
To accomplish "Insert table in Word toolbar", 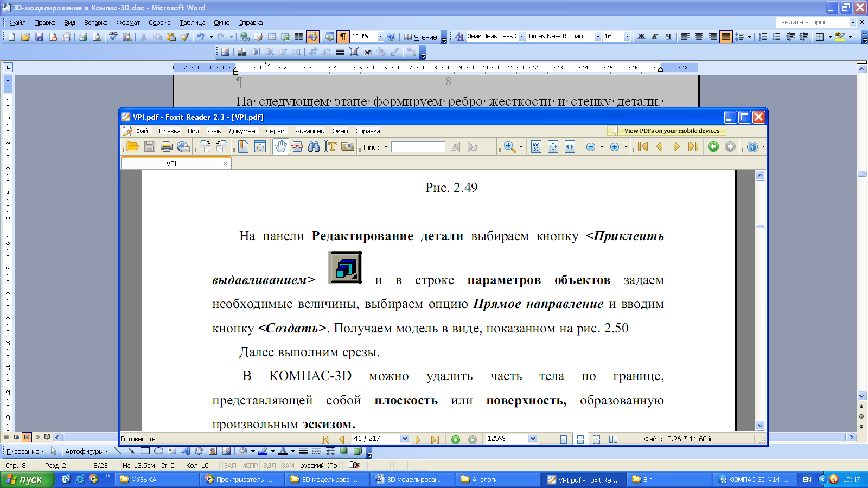I will (x=272, y=36).
